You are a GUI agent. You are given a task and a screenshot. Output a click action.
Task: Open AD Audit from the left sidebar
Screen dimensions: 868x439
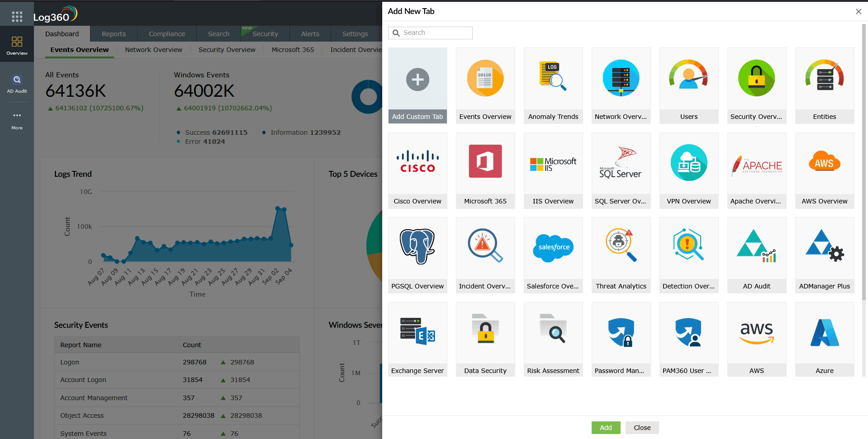tap(17, 84)
